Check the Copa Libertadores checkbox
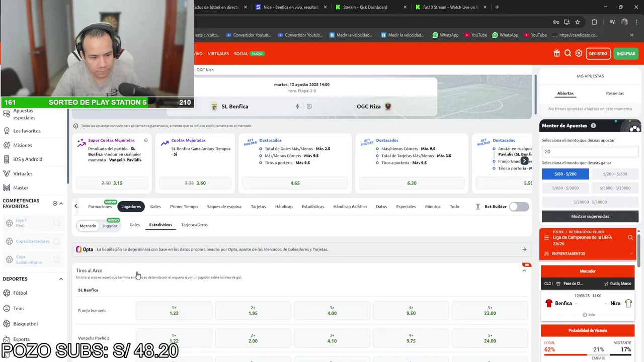This screenshot has width=644, height=362. [x=56, y=241]
